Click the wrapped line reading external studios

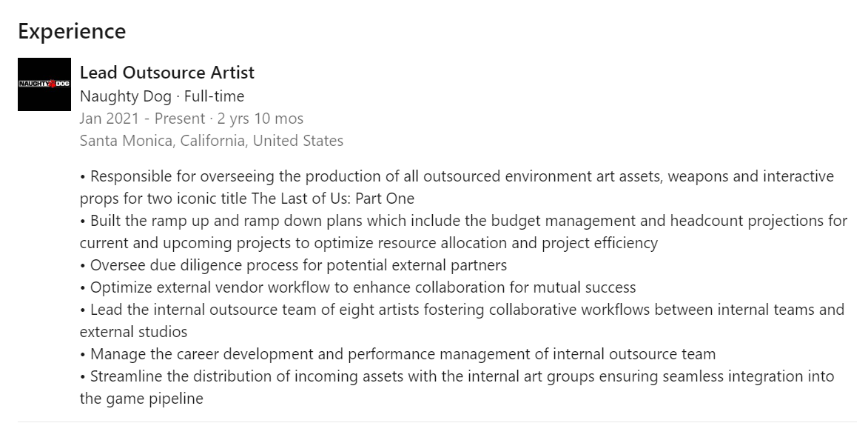click(133, 332)
